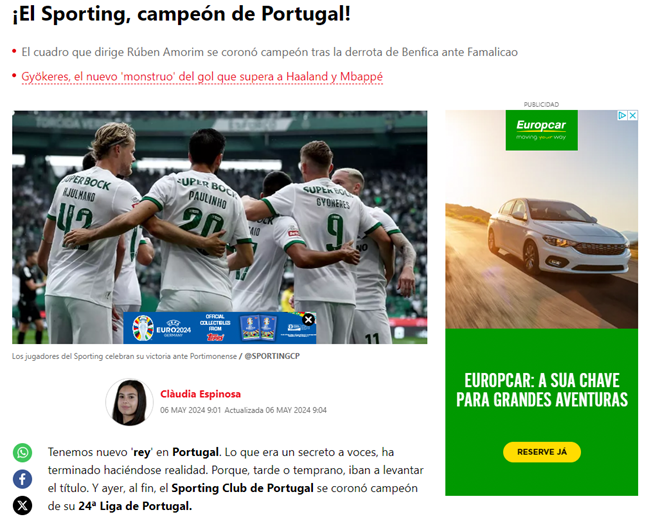Click the author's portrait photo

click(x=129, y=402)
